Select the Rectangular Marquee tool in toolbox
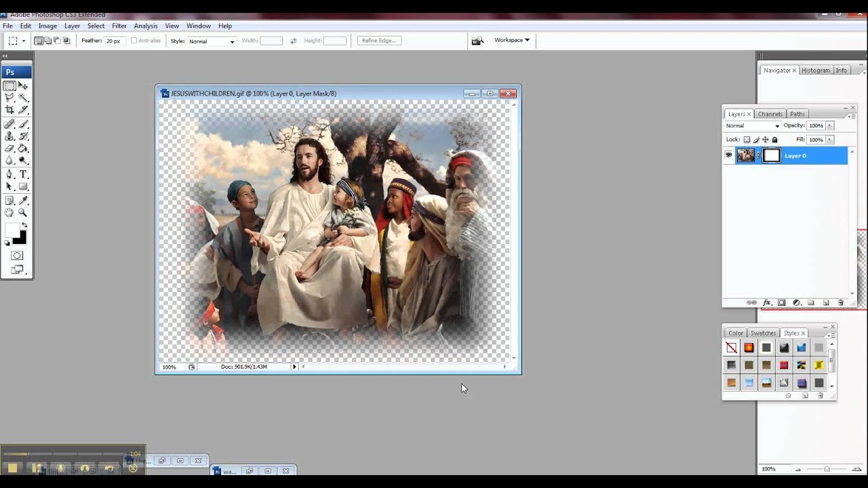This screenshot has height=488, width=868. coord(9,86)
